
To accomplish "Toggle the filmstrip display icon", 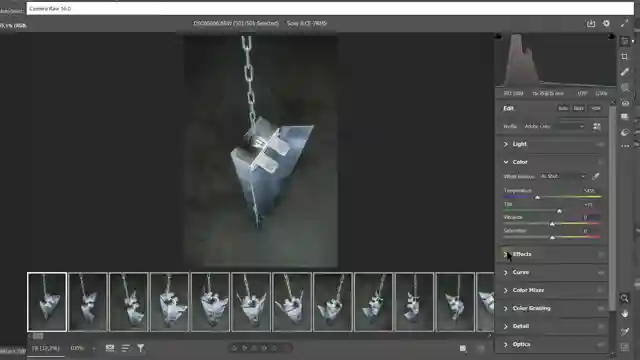I will click(110, 348).
